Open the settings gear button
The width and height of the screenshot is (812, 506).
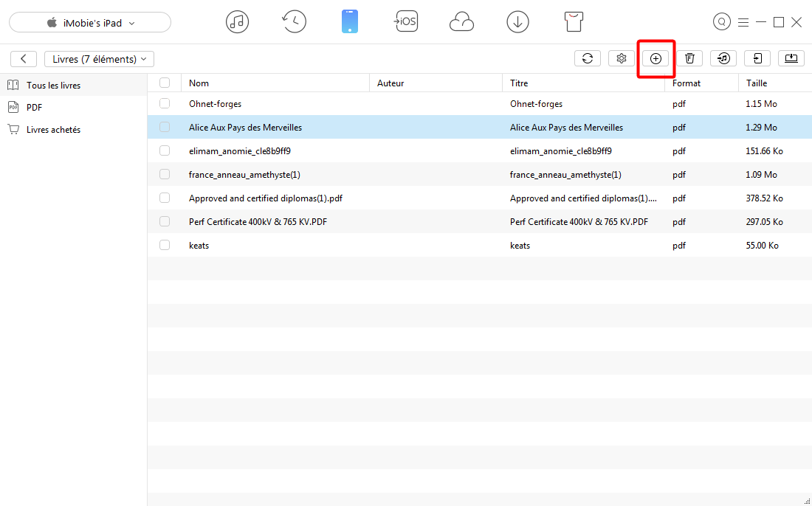click(622, 58)
